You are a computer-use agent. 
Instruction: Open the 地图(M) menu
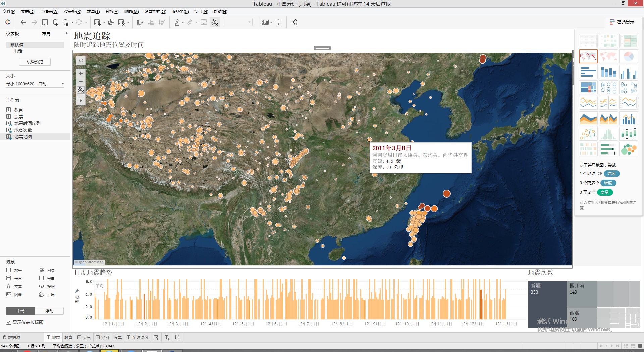tap(131, 12)
